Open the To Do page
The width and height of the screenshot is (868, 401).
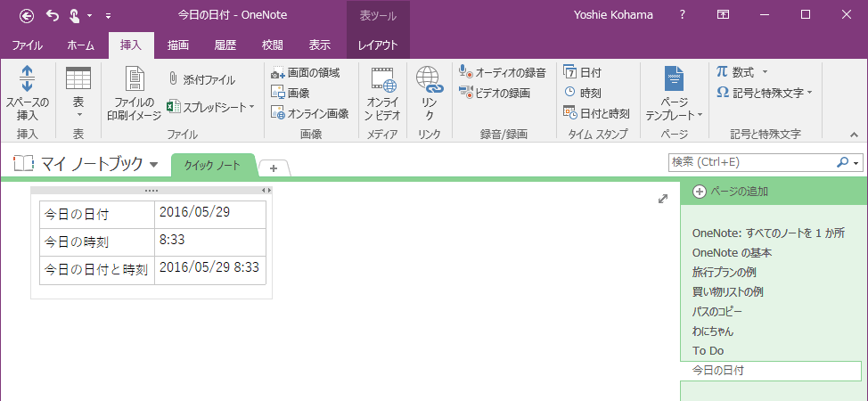[x=708, y=350]
